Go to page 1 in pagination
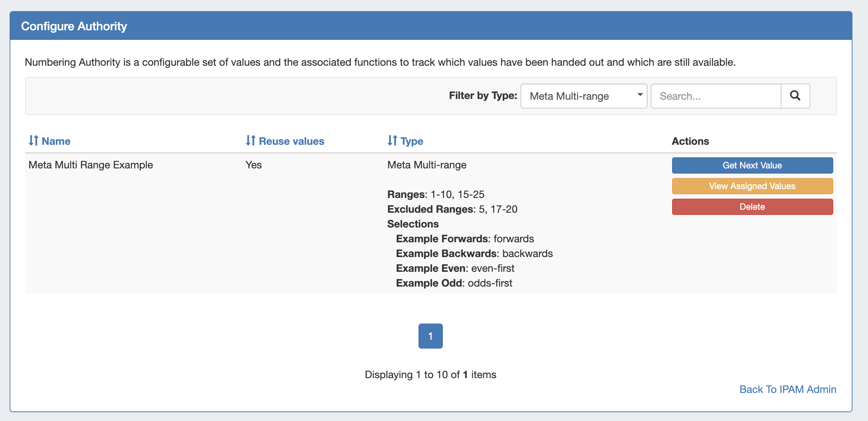This screenshot has height=421, width=868. 430,336
